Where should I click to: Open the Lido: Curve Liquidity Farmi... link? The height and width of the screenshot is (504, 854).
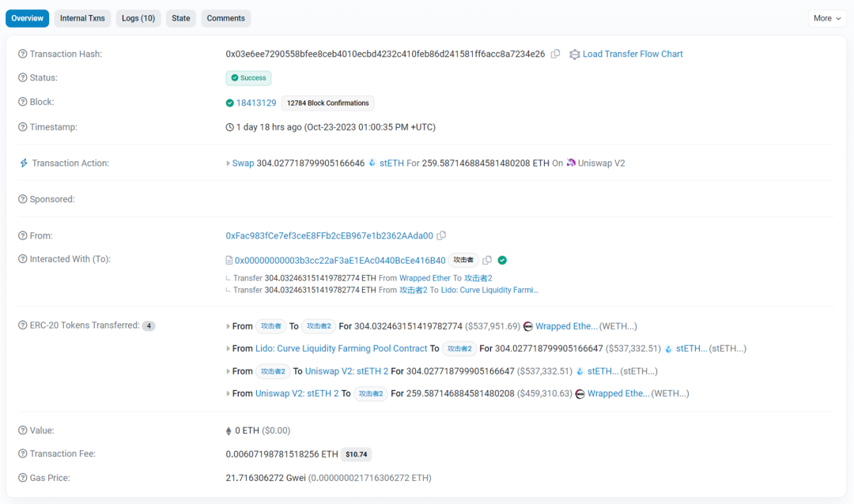(489, 290)
